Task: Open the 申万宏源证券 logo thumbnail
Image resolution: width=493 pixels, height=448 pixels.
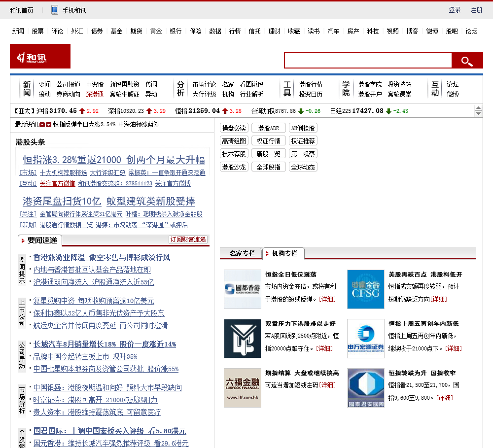Action: 366,339
